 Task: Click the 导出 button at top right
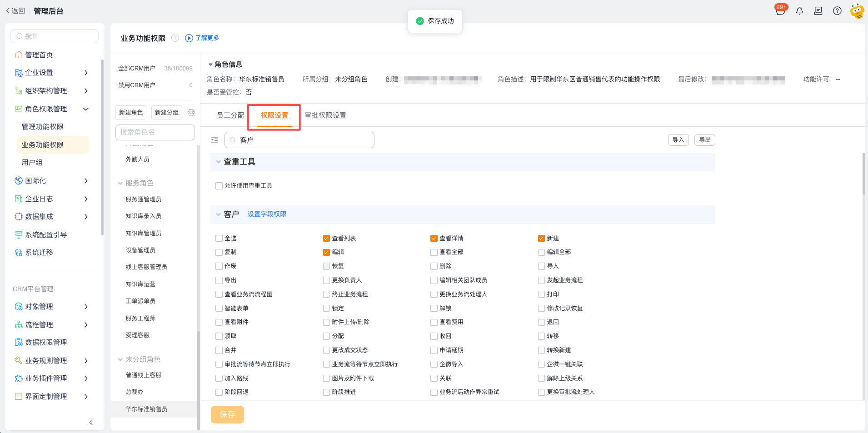click(705, 140)
